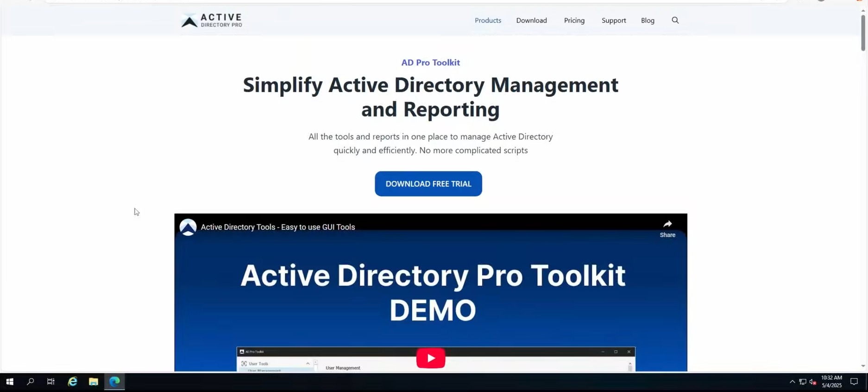Go to the Download page
The width and height of the screenshot is (868, 392).
click(531, 20)
